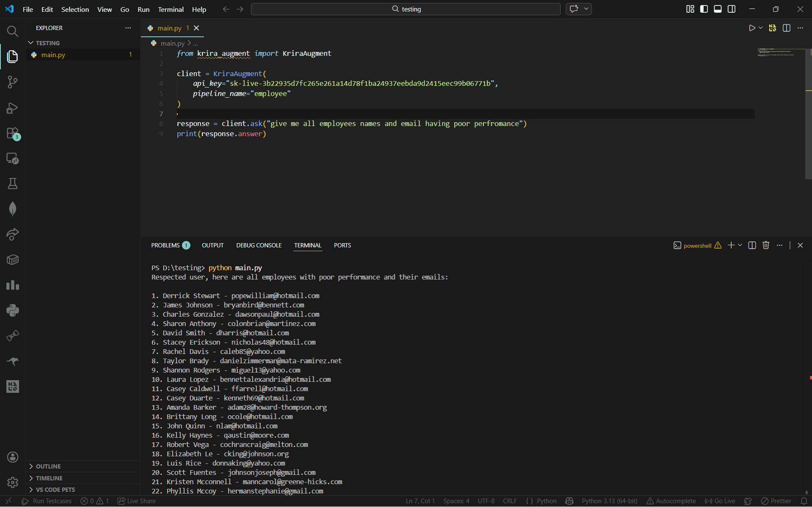Viewport: 812px width, 507px height.
Task: Toggle the primary side bar visibility
Action: [x=704, y=9]
